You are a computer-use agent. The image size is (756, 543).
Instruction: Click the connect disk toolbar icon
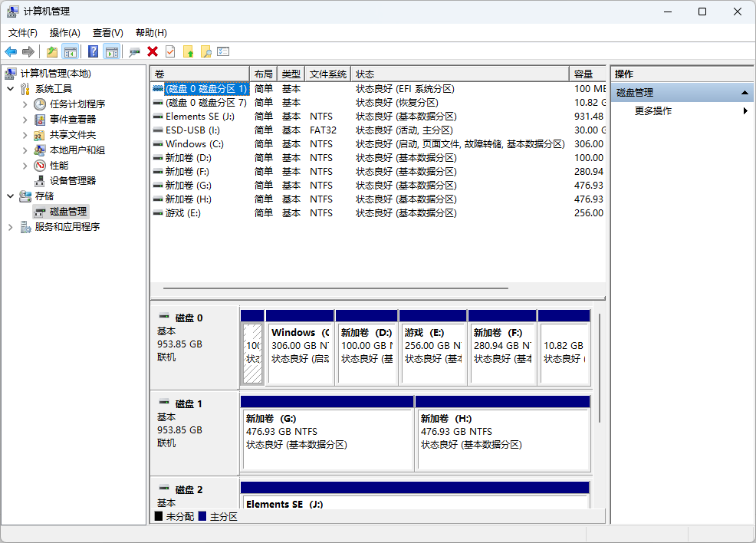point(134,51)
